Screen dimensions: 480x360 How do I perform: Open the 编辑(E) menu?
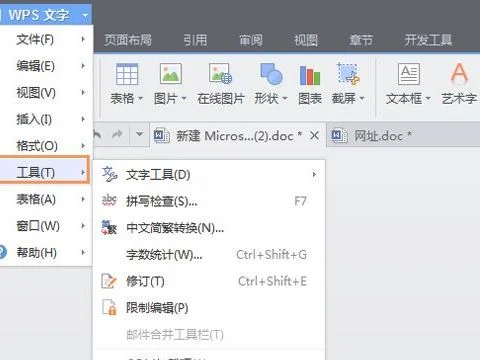[46, 66]
